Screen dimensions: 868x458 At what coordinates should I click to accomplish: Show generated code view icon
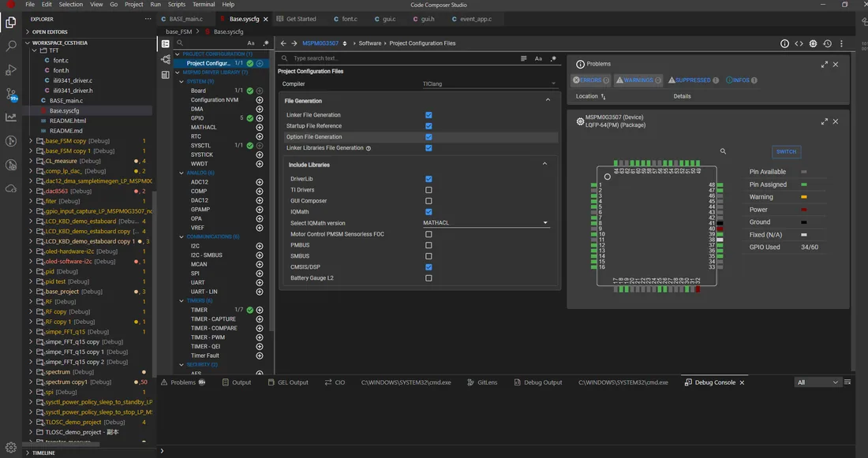click(799, 43)
